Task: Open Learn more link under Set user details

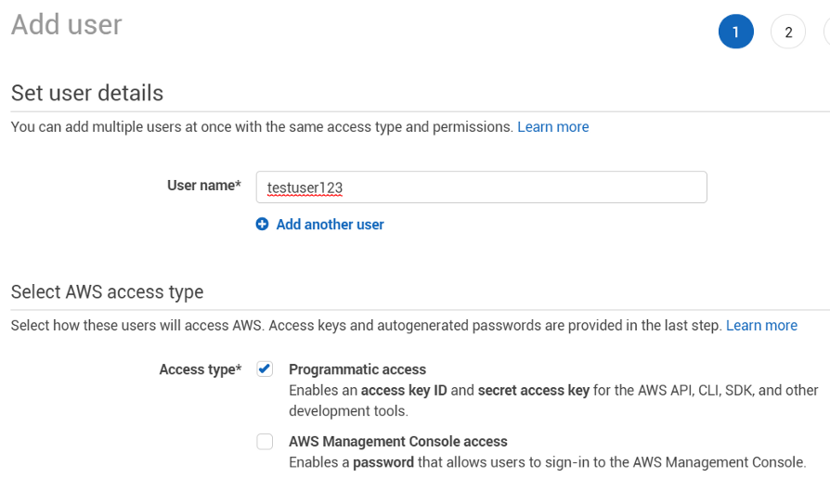Action: [553, 127]
